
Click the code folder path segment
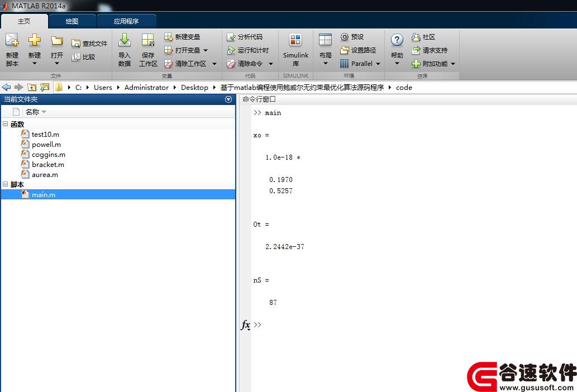[x=404, y=88]
